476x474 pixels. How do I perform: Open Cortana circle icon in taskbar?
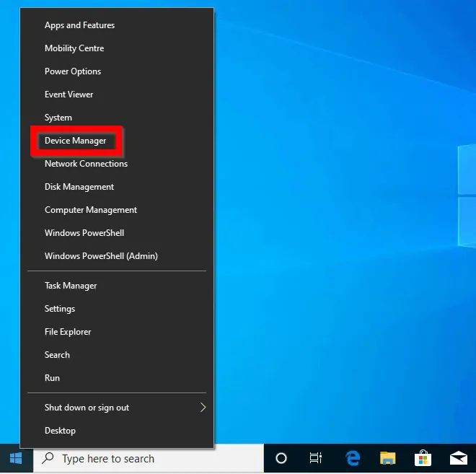point(281,459)
